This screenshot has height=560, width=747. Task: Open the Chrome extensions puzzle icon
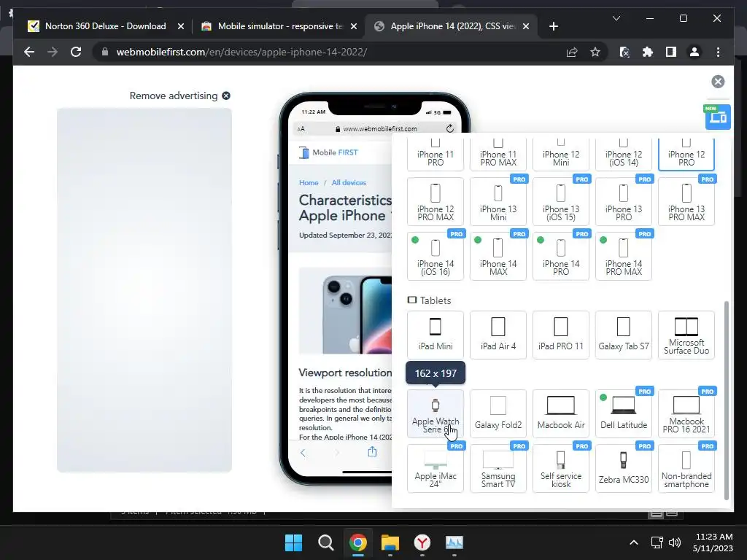648,52
